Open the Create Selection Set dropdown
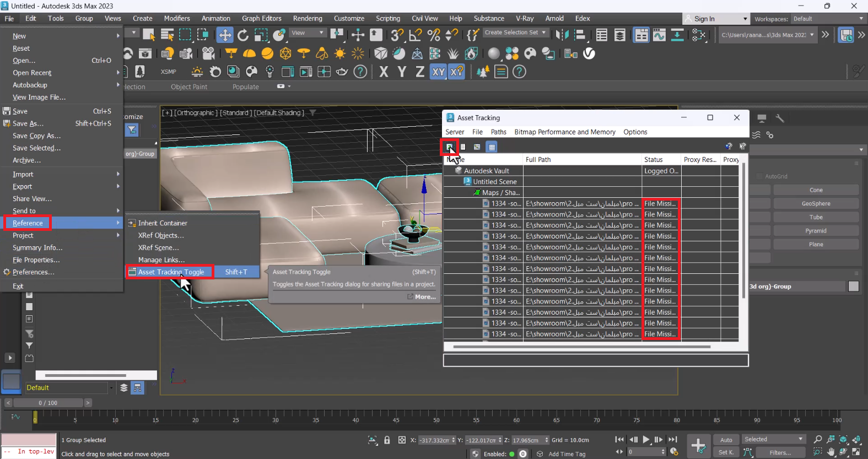 515,33
